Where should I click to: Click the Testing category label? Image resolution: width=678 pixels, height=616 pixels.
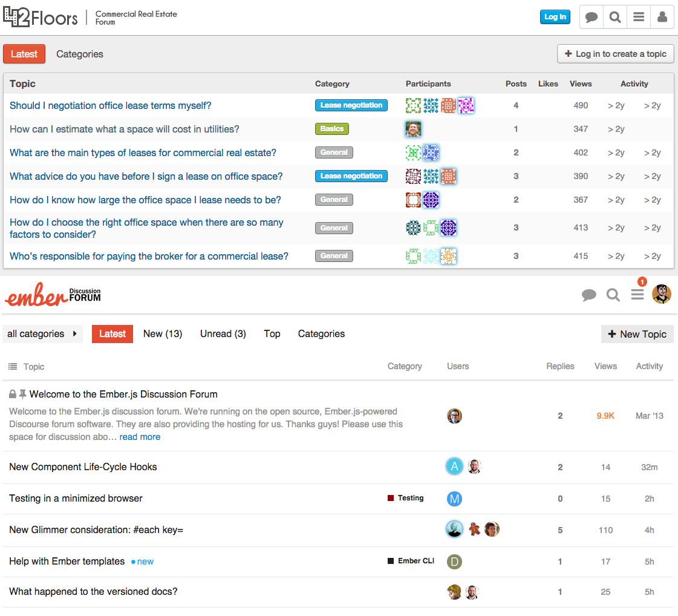tap(406, 498)
